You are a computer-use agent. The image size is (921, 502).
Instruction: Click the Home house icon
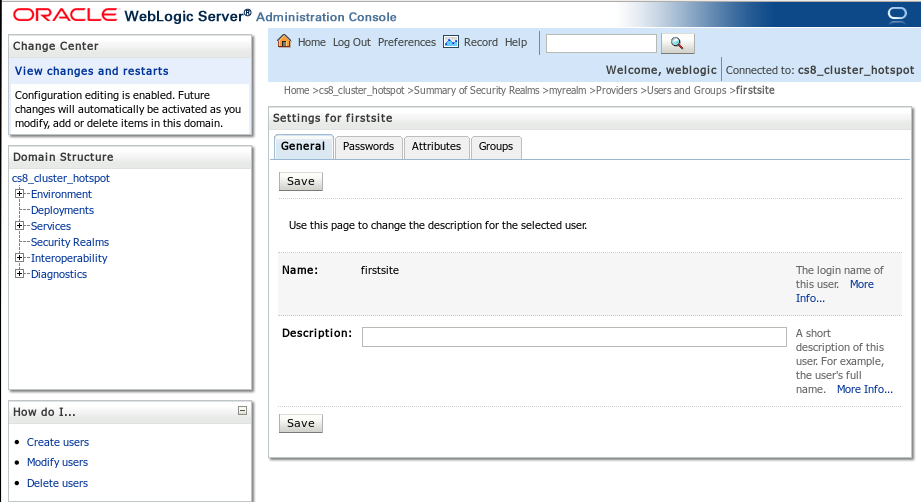pyautogui.click(x=284, y=41)
